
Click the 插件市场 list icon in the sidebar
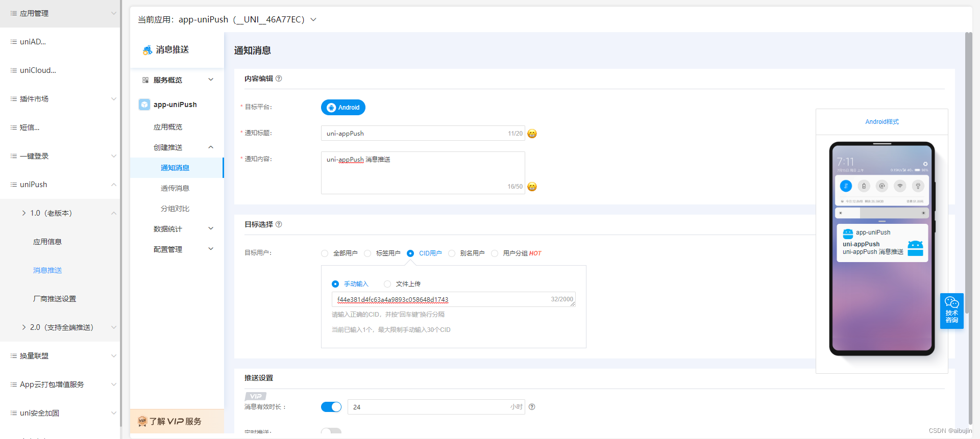tap(14, 99)
